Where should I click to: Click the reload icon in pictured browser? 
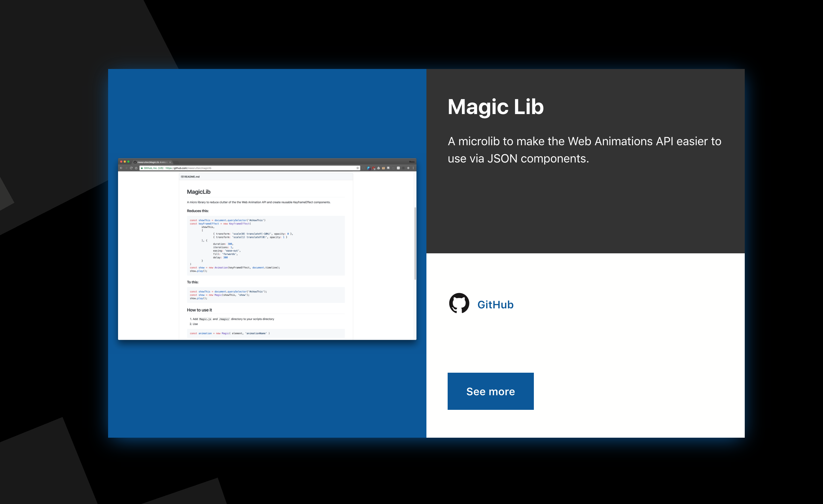[x=131, y=168]
